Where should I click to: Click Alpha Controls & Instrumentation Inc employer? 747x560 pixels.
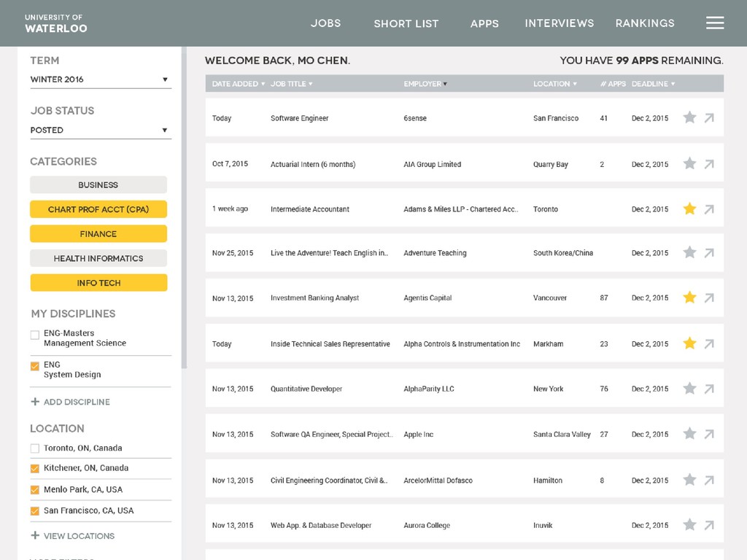click(462, 344)
